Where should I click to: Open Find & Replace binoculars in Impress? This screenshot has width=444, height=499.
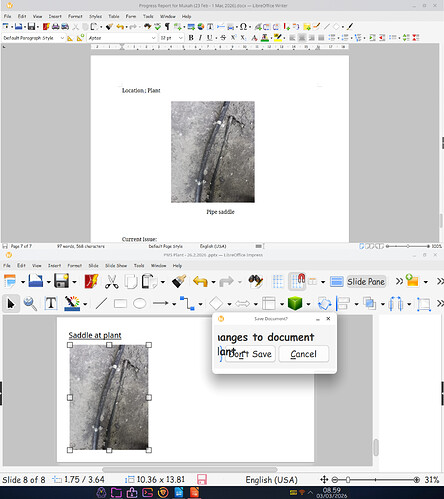coord(256,282)
